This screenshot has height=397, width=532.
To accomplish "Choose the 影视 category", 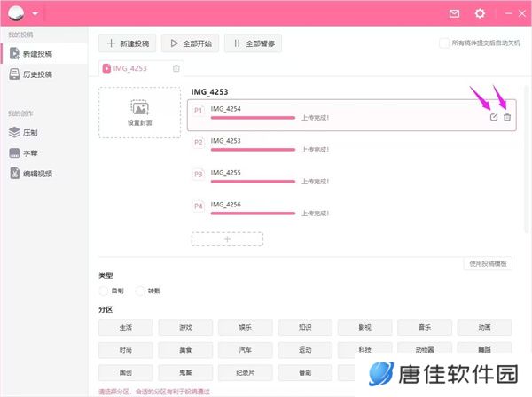I will point(364,327).
